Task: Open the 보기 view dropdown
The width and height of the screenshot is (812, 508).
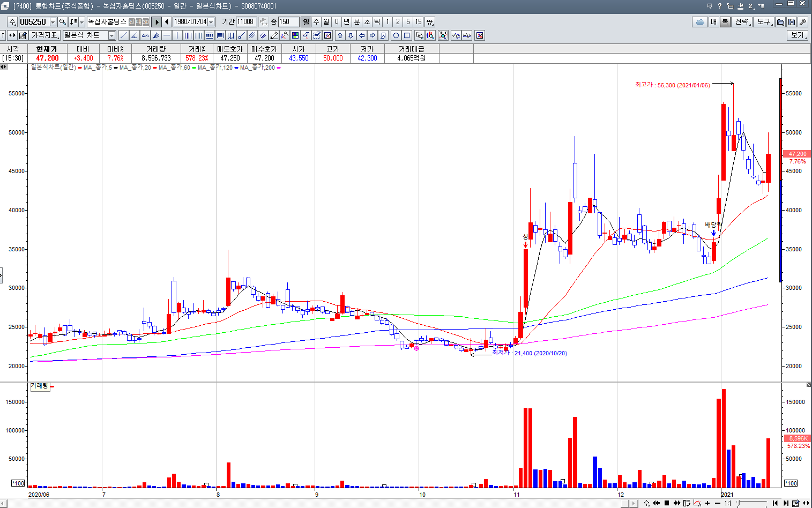Action: [x=798, y=35]
